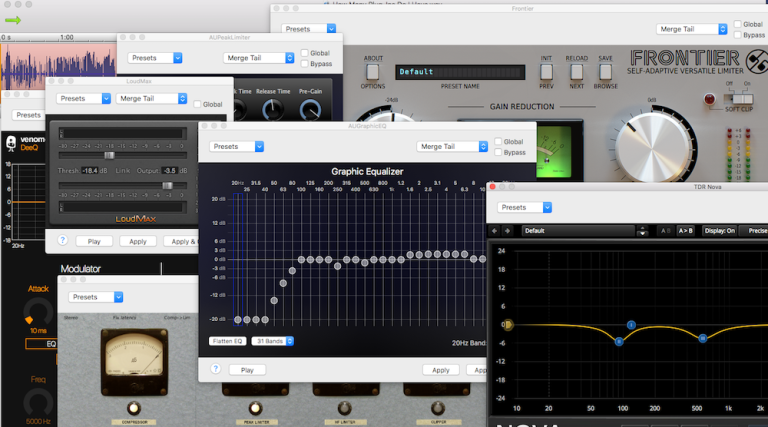
Task: Open Merge Tail dropdown in LoudMax window
Action: click(151, 98)
